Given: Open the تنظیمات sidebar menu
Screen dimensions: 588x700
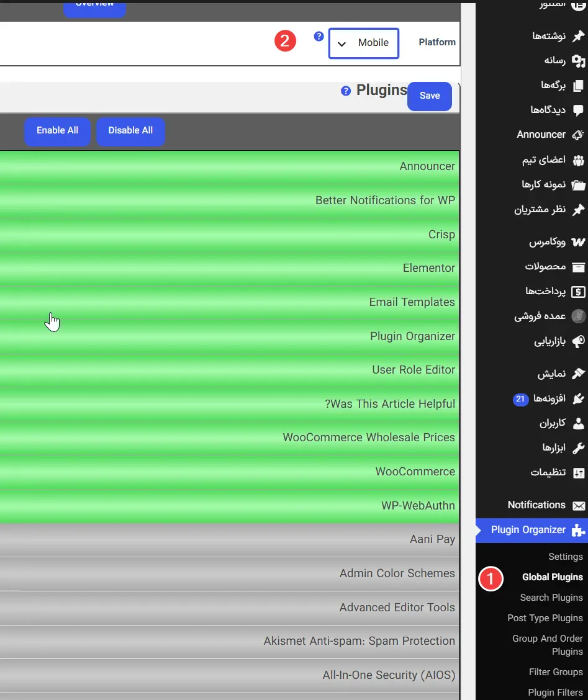Looking at the screenshot, I should click(531, 473).
